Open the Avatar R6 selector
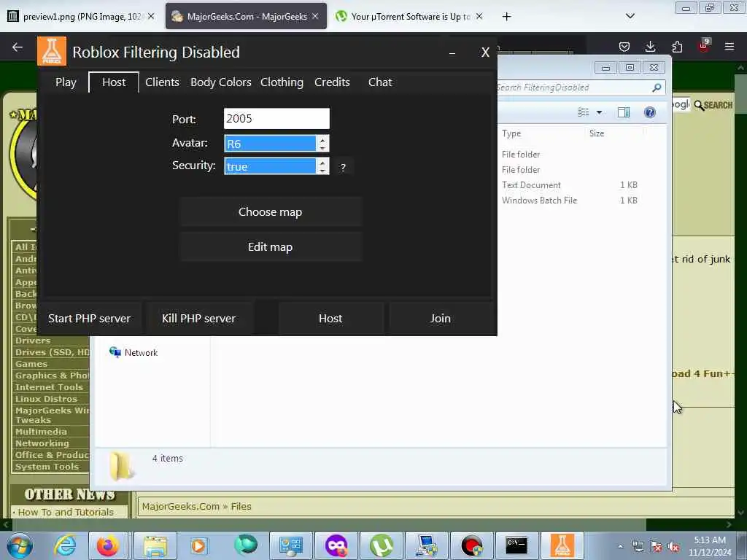Viewport: 747px width, 560px height. click(270, 144)
